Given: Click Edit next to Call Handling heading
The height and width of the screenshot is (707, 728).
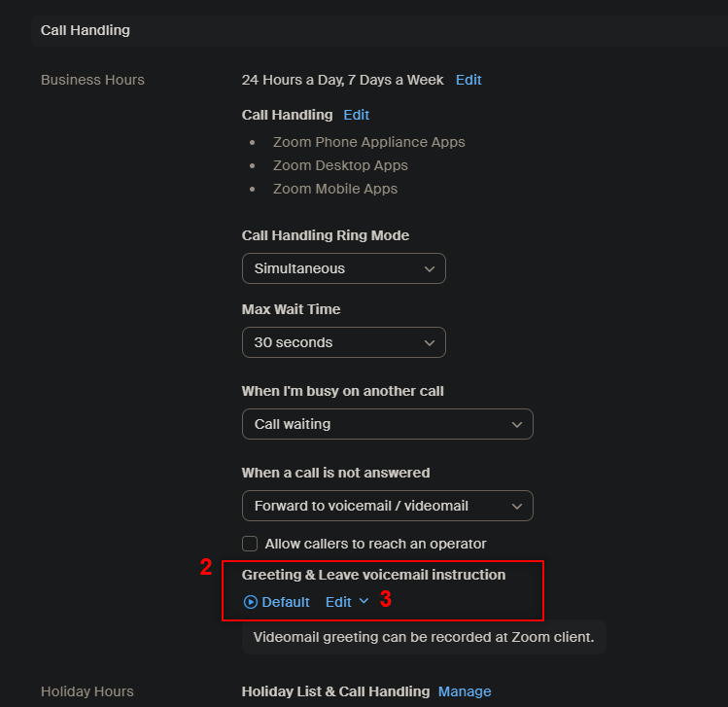Looking at the screenshot, I should point(356,115).
